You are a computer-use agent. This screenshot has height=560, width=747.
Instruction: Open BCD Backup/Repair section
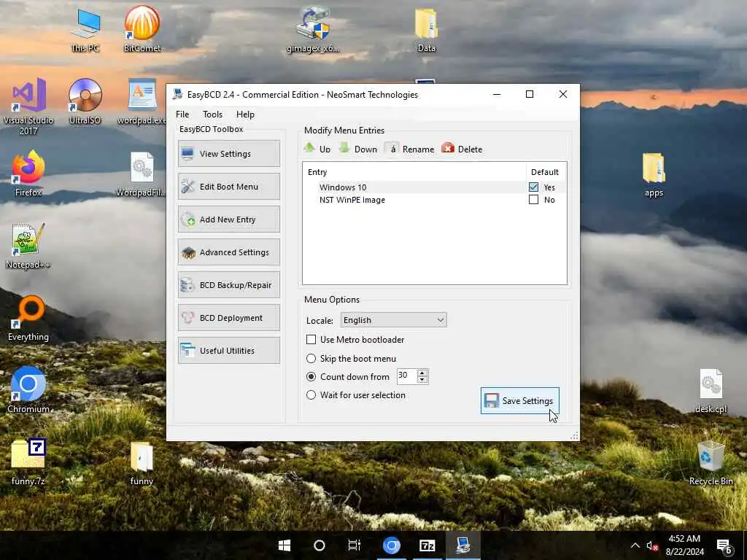click(228, 285)
